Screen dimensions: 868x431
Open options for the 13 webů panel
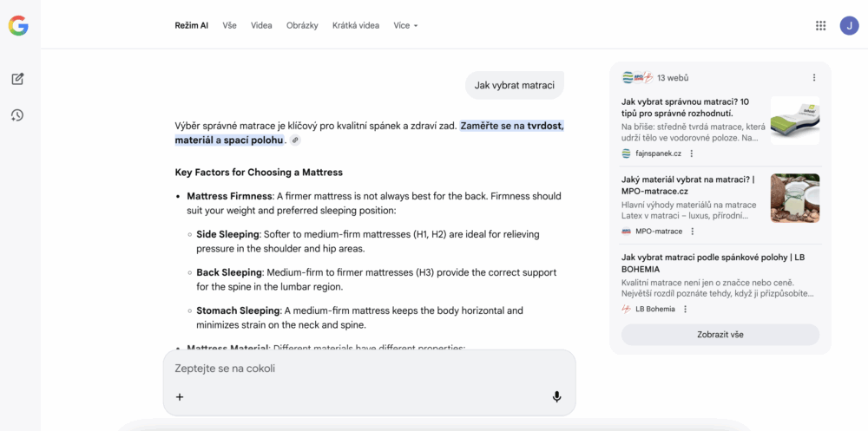(814, 77)
